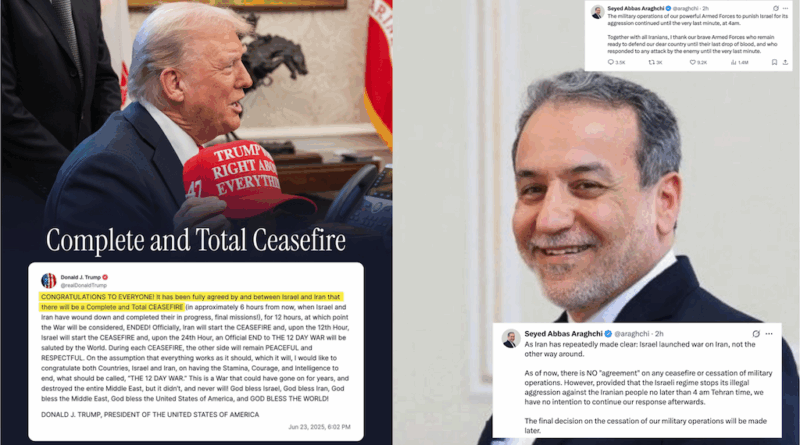This screenshot has height=445, width=800.
Task: Click Araghchi's avatar in the lower tweet
Action: click(x=511, y=339)
